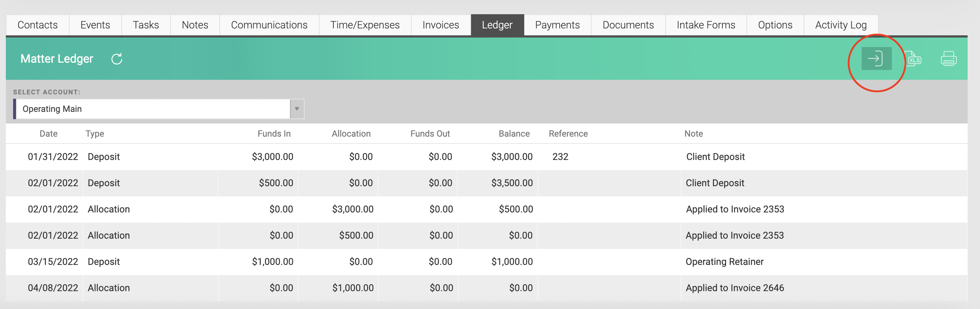This screenshot has width=980, height=309.
Task: Open the Documents tab
Action: [x=628, y=25]
